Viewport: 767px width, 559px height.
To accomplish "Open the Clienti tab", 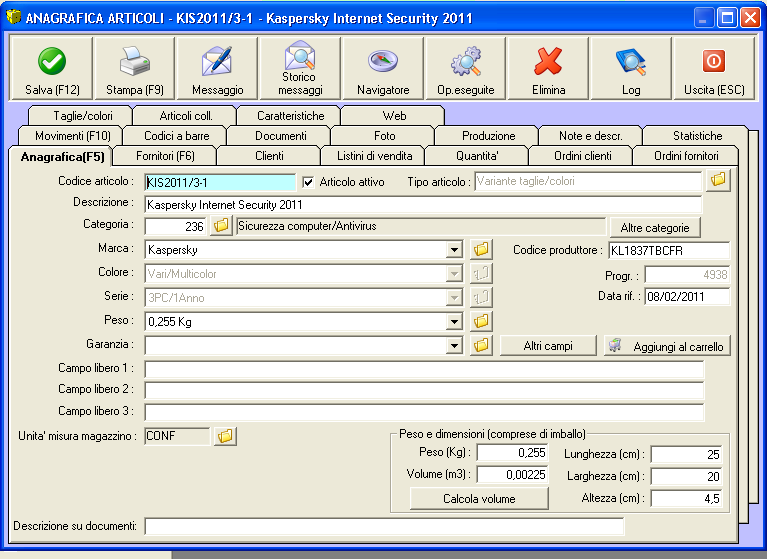I will click(x=269, y=156).
